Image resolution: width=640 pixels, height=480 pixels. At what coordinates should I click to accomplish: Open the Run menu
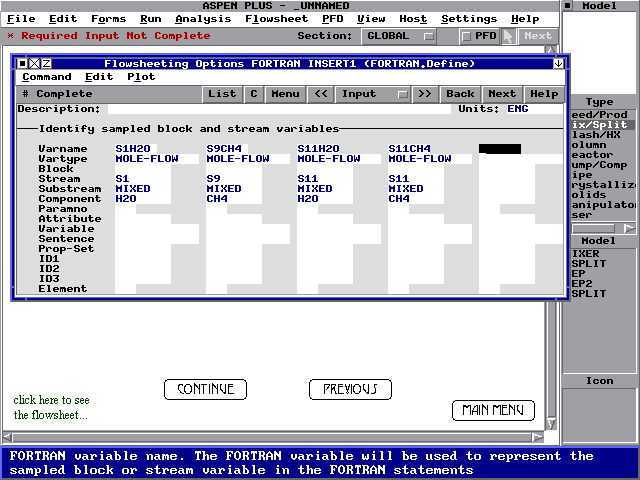(x=151, y=19)
